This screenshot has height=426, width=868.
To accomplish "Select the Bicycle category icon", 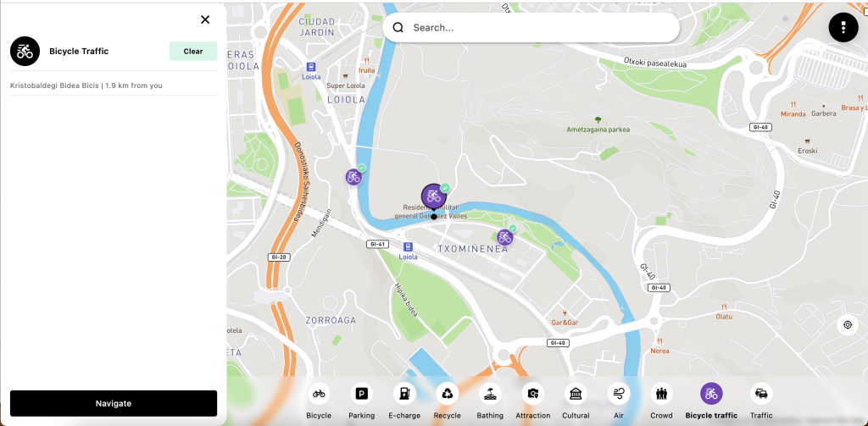I will coord(319,394).
